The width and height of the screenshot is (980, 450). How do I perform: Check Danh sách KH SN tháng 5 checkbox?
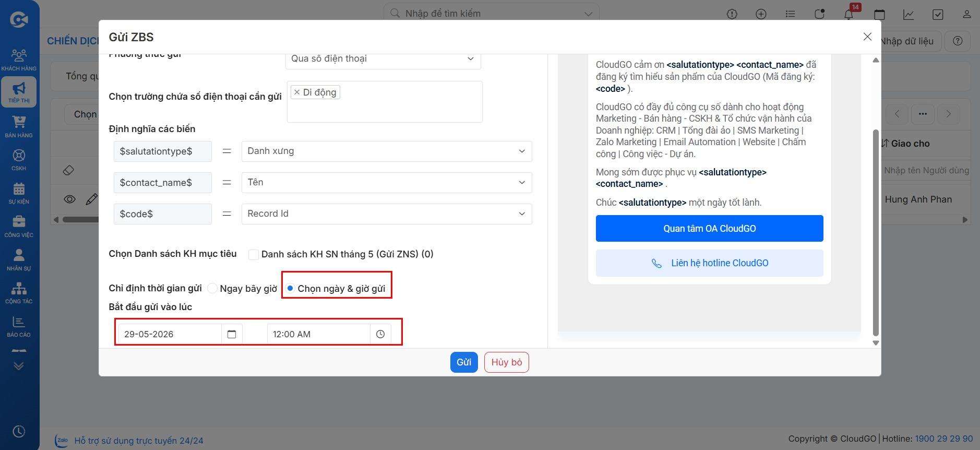tap(254, 255)
